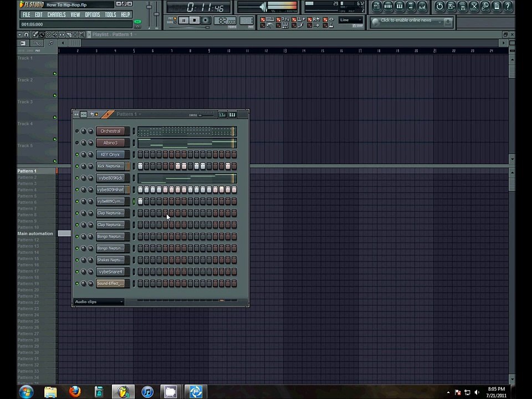The height and width of the screenshot is (399, 532).
Task: Open Firefox from the taskbar
Action: point(75,392)
